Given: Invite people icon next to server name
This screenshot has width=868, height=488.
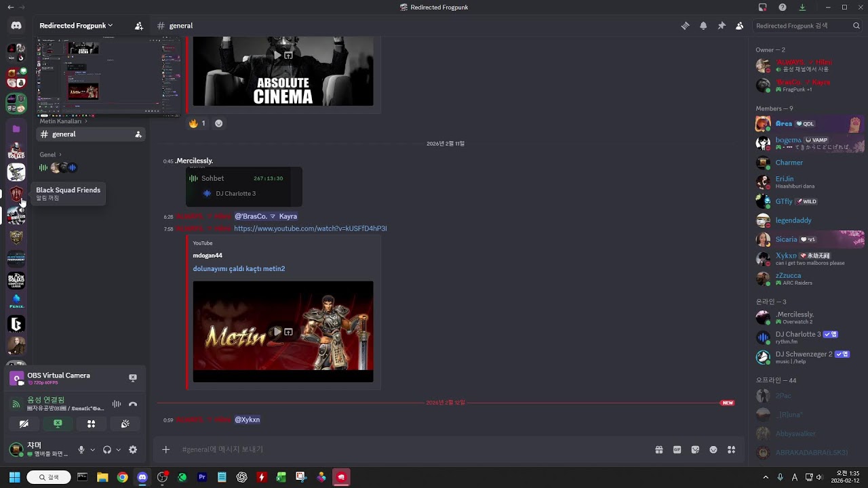Looking at the screenshot, I should tap(139, 26).
